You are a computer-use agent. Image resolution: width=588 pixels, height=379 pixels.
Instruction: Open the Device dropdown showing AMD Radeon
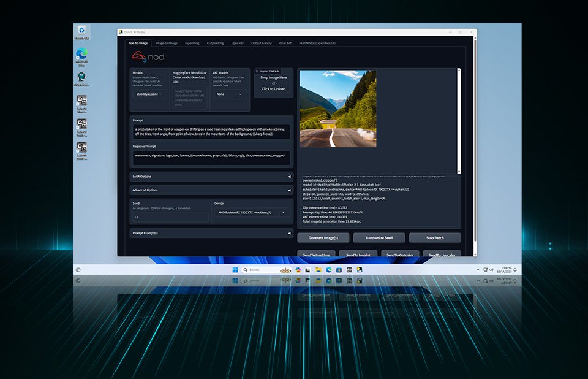click(252, 213)
